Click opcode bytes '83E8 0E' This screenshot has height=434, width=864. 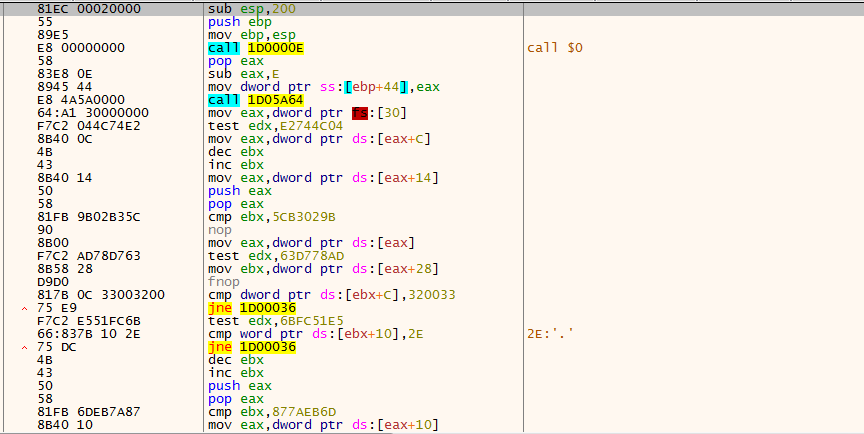(x=65, y=74)
